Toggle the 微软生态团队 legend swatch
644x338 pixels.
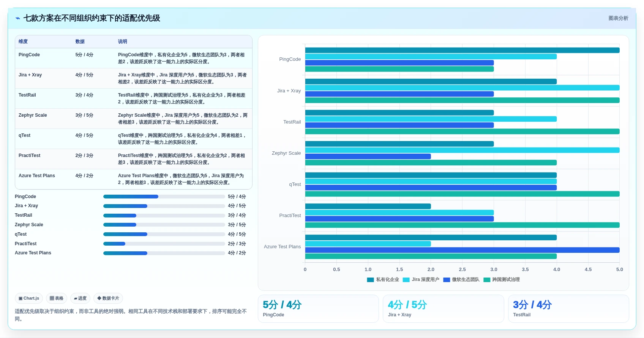(x=447, y=280)
